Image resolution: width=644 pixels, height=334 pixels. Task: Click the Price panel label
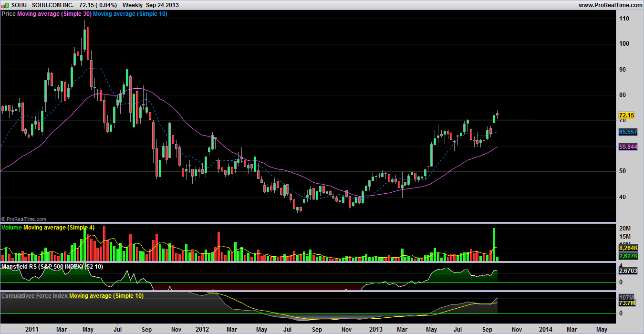point(9,14)
